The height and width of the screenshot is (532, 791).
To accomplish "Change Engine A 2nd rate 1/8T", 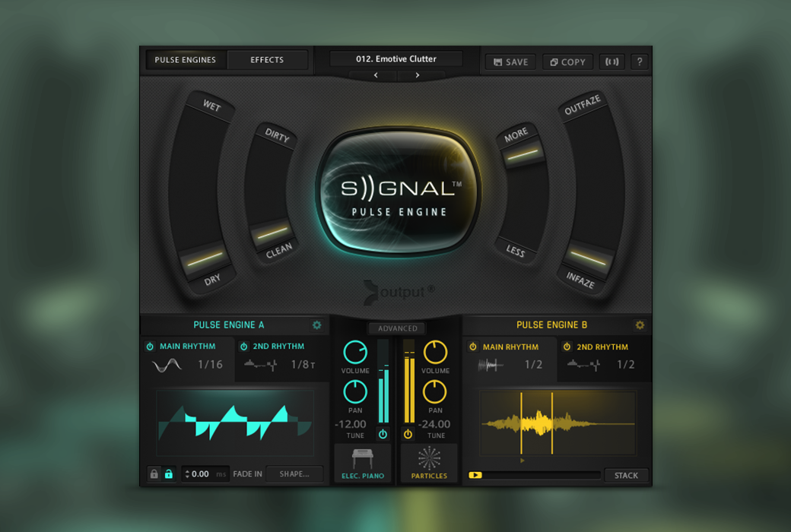I will click(x=303, y=365).
